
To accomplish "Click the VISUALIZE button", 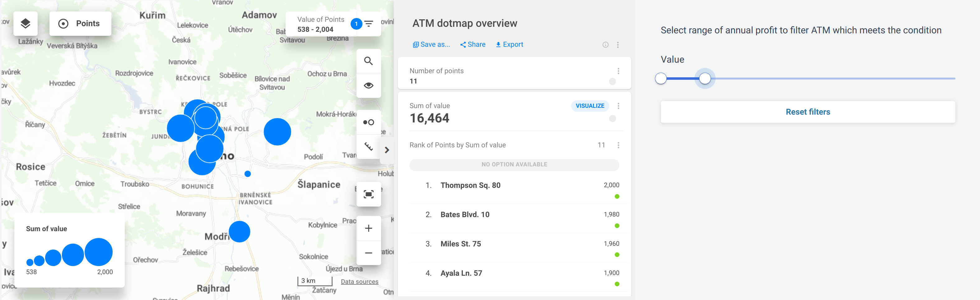I will [x=590, y=106].
